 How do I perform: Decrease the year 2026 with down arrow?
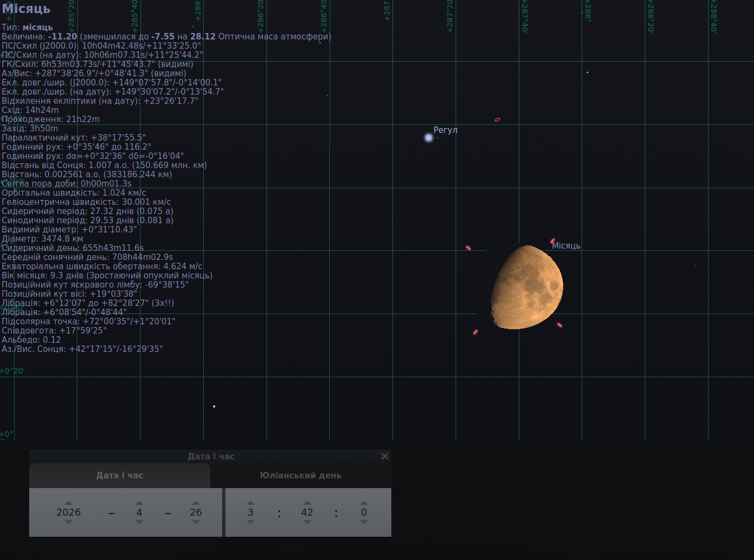click(x=68, y=522)
